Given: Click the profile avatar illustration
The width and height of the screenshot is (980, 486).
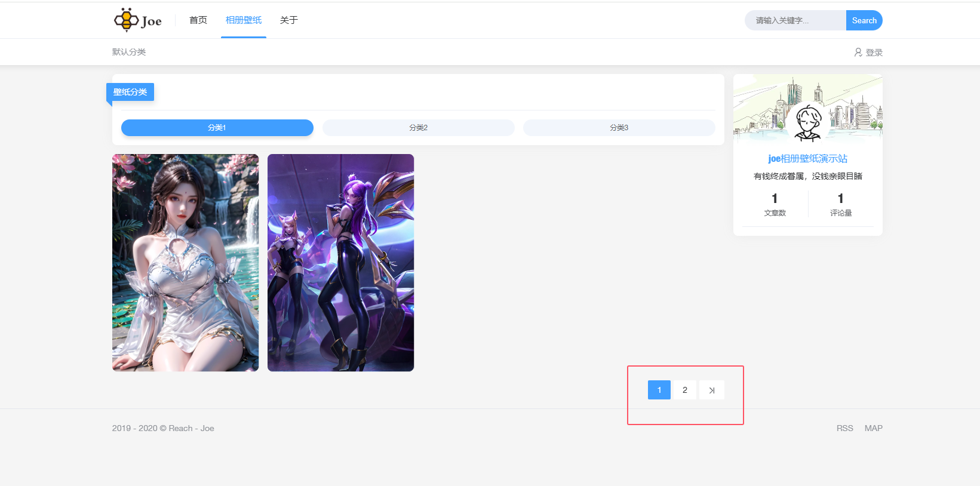Looking at the screenshot, I should [x=808, y=122].
